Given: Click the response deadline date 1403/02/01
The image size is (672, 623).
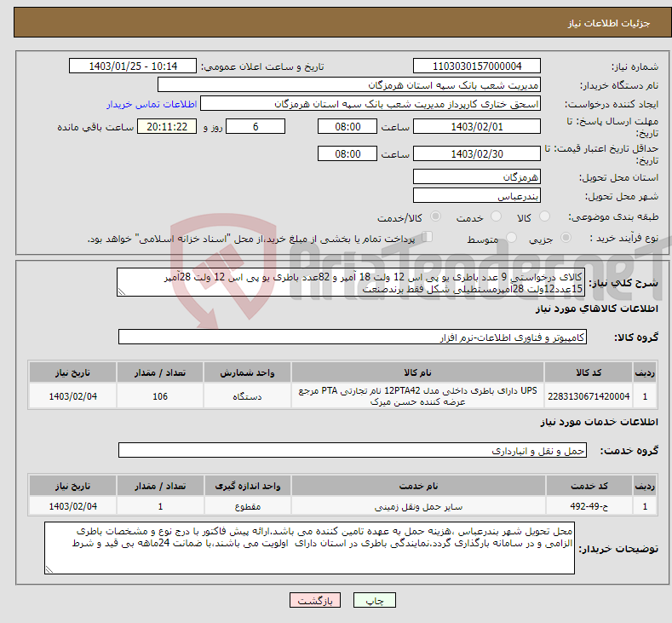Looking at the screenshot, I should [477, 127].
